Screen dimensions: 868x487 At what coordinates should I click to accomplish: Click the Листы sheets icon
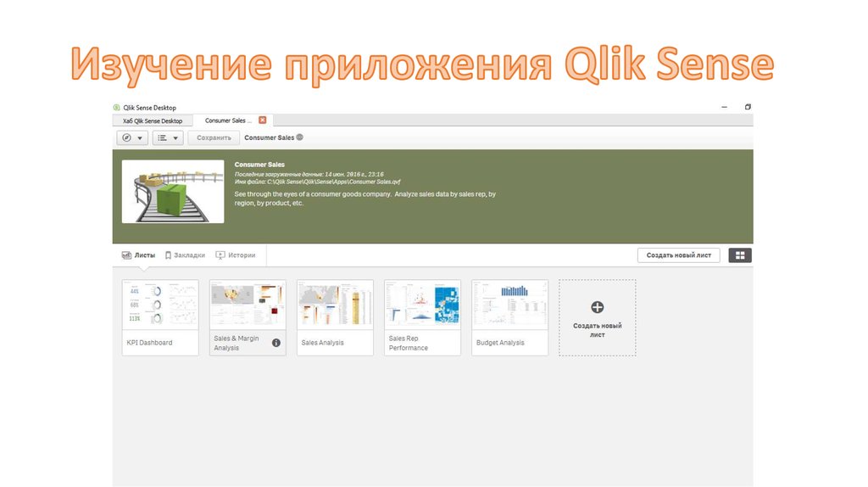[126, 255]
